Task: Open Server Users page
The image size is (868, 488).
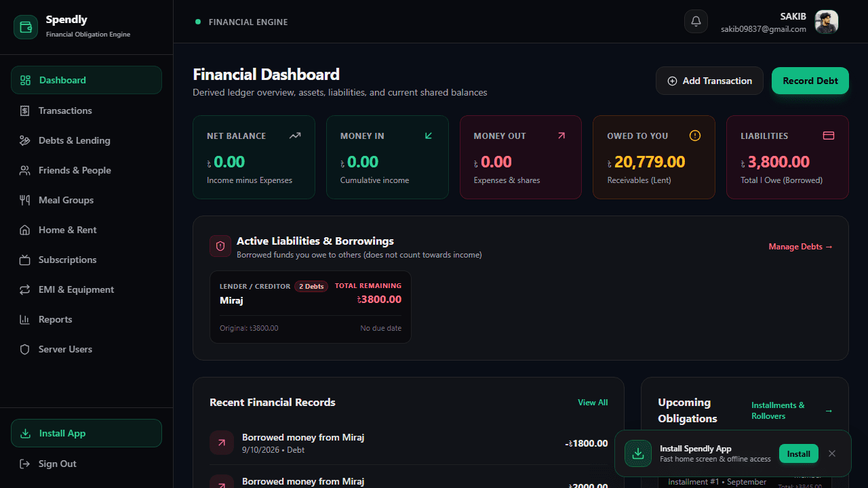Action: [86, 349]
